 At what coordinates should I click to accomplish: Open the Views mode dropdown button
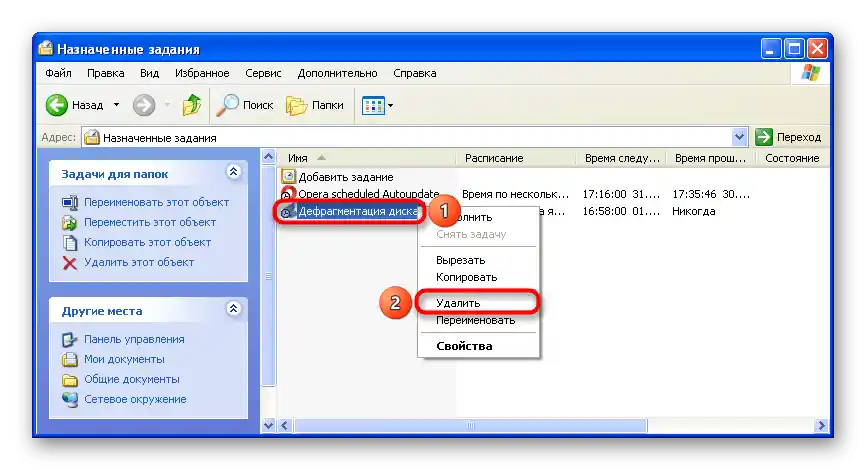click(x=377, y=105)
